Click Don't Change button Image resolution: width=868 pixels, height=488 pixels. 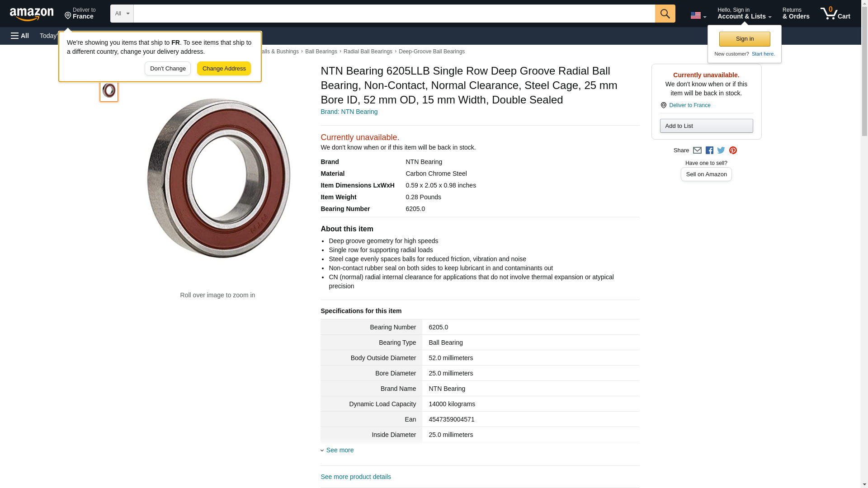point(168,69)
